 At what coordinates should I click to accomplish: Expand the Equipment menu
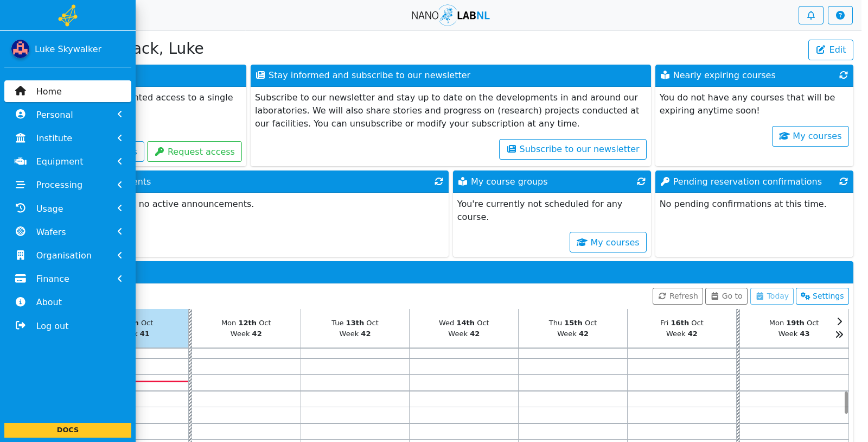[68, 161]
